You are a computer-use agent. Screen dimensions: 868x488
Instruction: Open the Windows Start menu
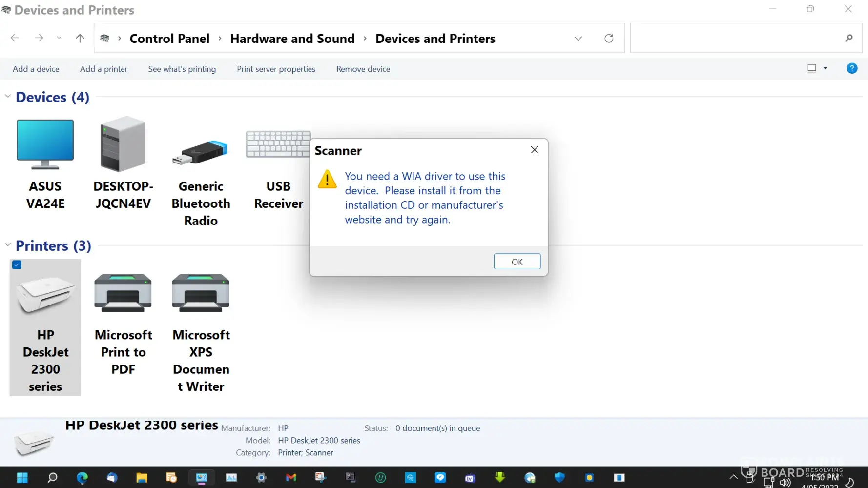pyautogui.click(x=22, y=478)
